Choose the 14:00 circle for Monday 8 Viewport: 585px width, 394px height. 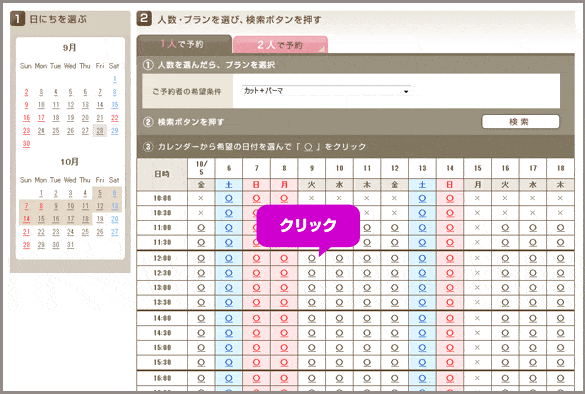click(284, 318)
